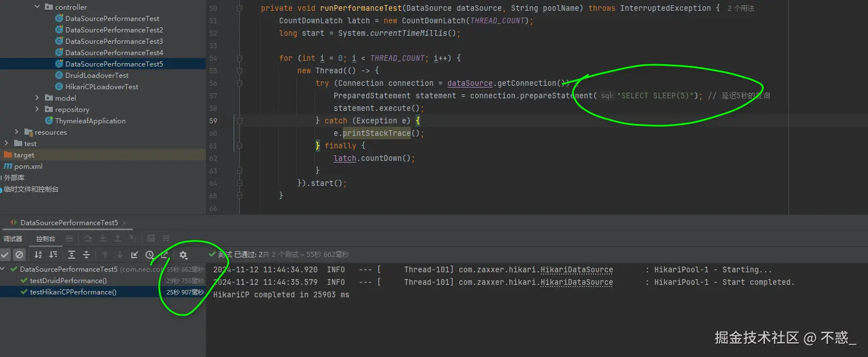
Task: Click the debugger layout lines icon
Action: (69, 239)
